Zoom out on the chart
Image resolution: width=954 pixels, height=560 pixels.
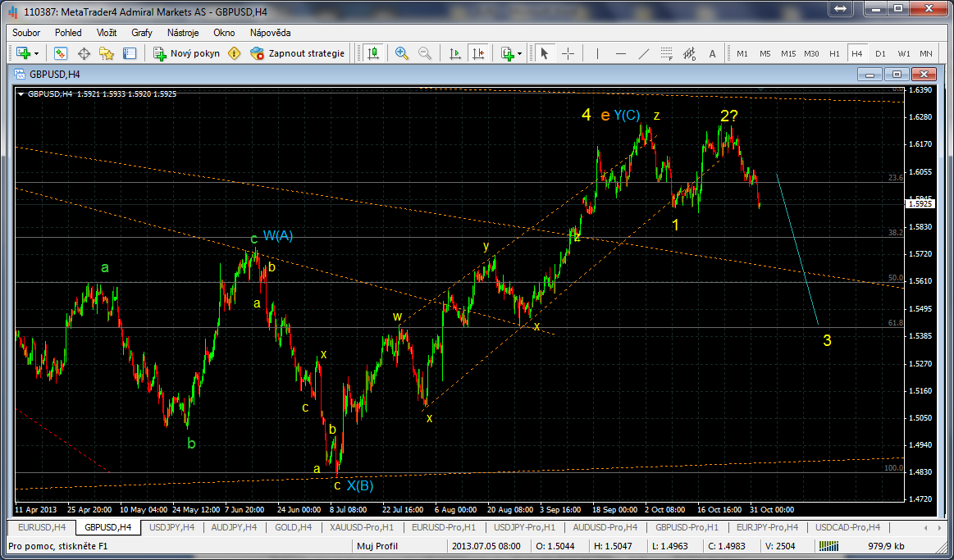click(425, 53)
